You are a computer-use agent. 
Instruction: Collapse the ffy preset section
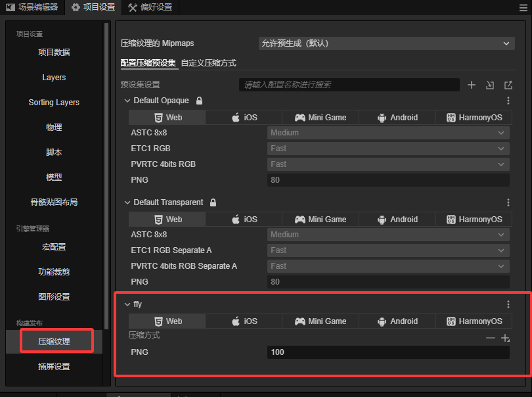127,304
